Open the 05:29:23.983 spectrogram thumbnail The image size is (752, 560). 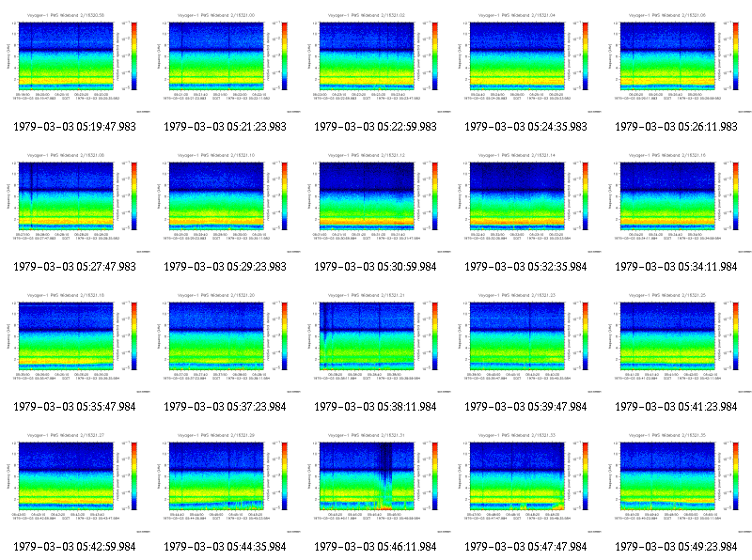click(x=226, y=201)
